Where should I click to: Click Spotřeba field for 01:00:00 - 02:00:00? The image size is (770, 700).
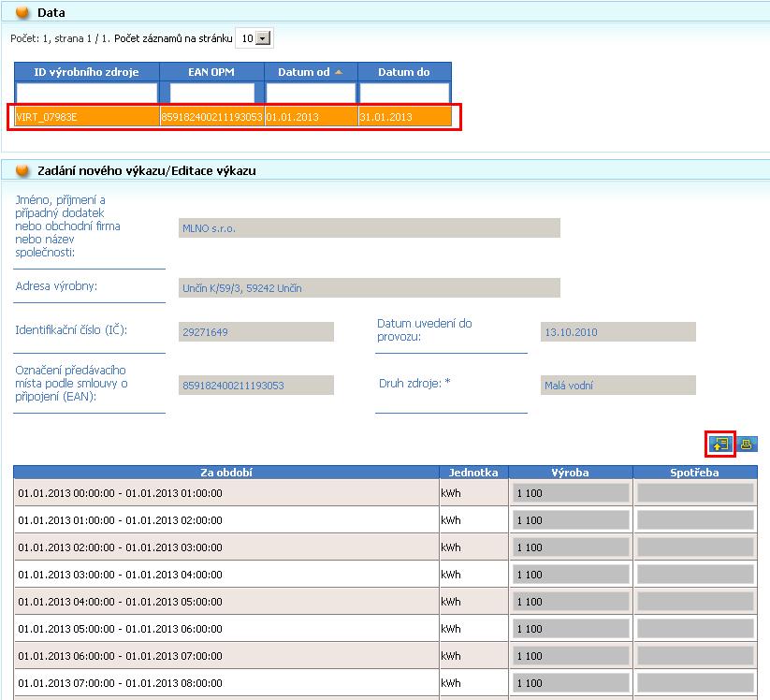(695, 520)
